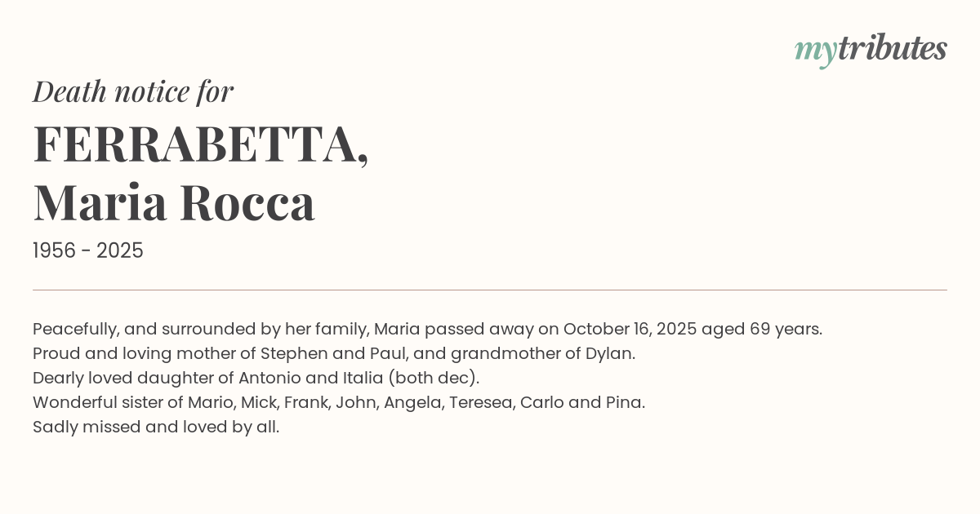
Task: Click the "Wonderful sister of" text
Action: pos(108,402)
